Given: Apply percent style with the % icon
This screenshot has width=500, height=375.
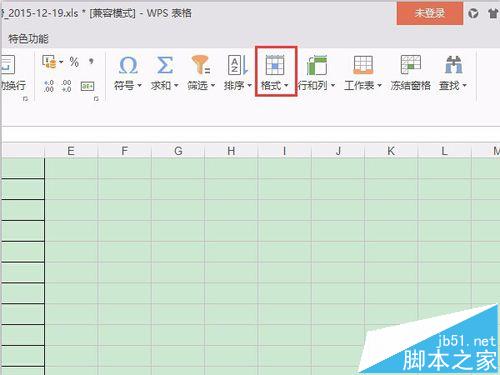Looking at the screenshot, I should tap(74, 62).
